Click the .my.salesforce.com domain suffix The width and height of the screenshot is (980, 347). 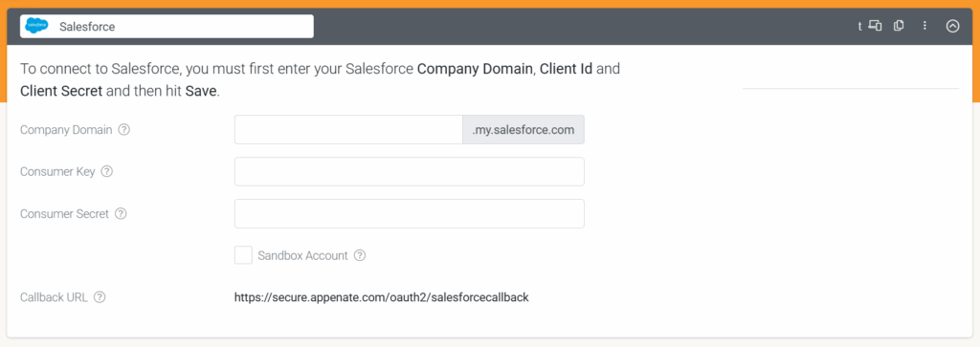coord(523,130)
